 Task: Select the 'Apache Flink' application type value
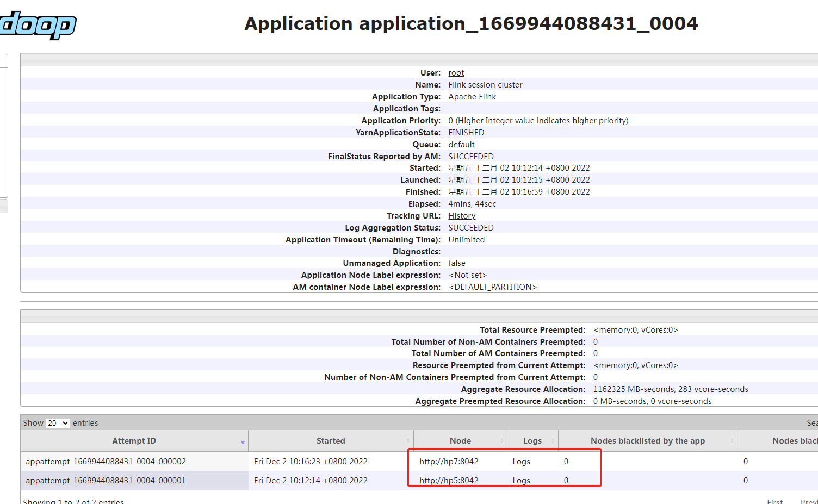[472, 97]
